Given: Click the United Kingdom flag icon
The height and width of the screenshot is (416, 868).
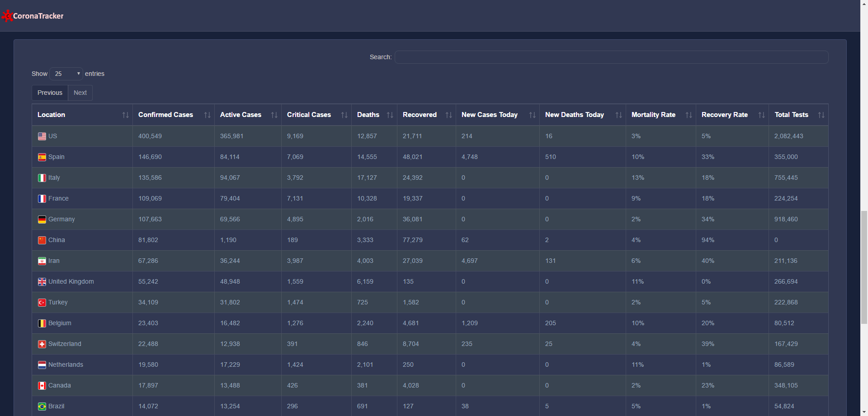Looking at the screenshot, I should [x=42, y=282].
